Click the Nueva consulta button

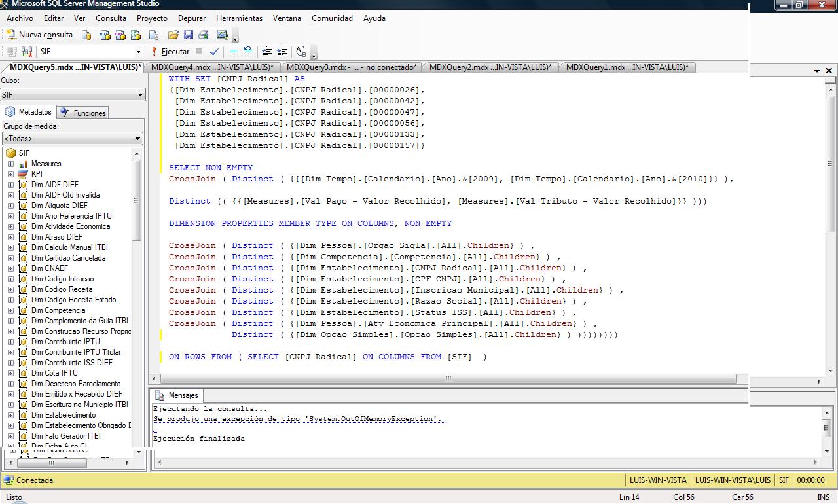point(39,35)
